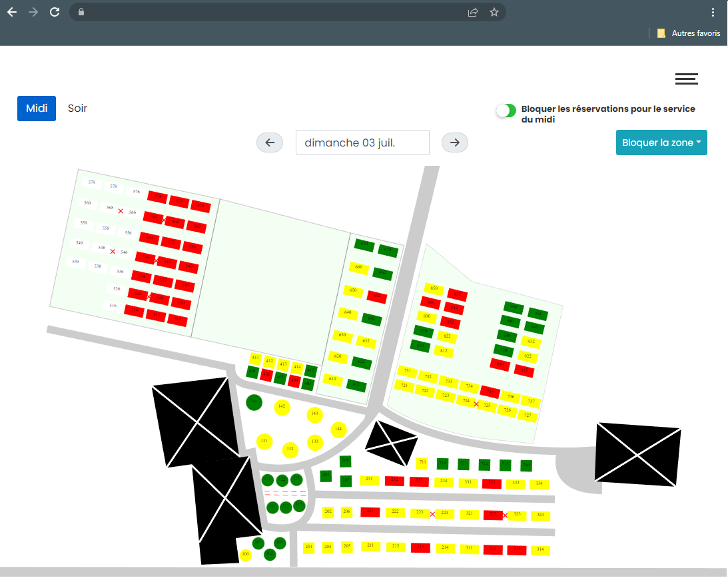Open the hamburger menu
The height and width of the screenshot is (588, 728).
686,79
